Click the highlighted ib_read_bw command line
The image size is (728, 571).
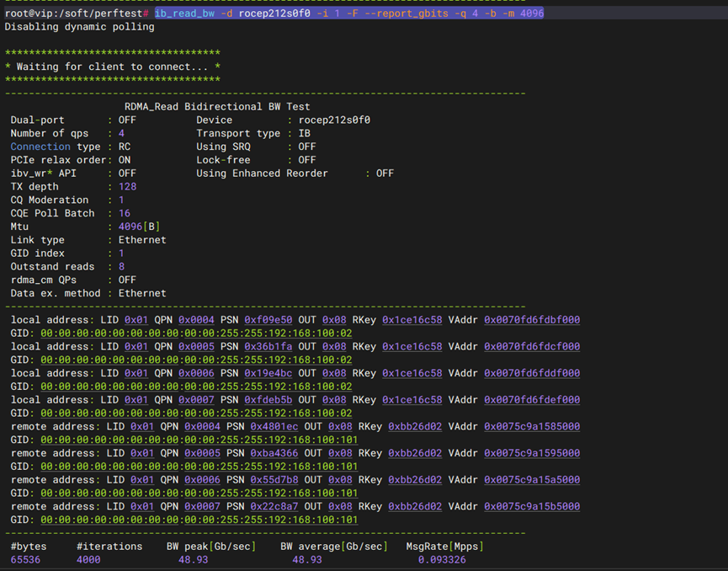[x=348, y=13]
